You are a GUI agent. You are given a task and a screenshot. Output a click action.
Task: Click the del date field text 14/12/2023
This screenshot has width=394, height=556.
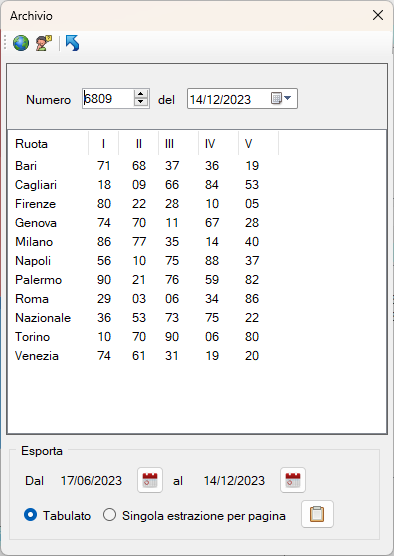click(220, 99)
